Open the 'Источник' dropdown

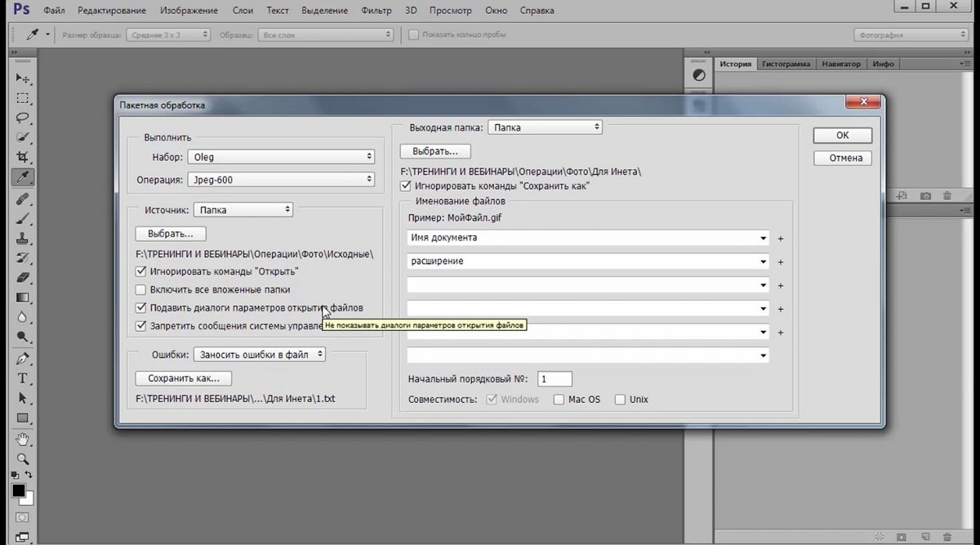click(x=243, y=210)
